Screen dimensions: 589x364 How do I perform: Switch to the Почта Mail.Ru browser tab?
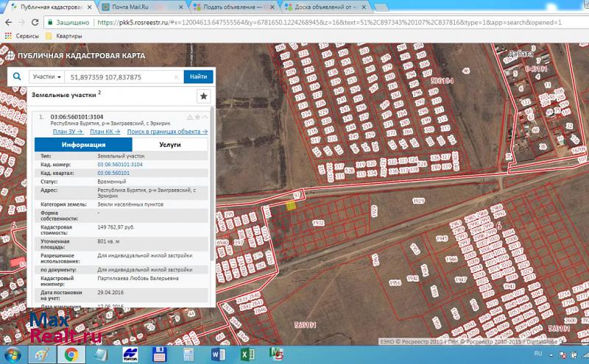[x=140, y=7]
